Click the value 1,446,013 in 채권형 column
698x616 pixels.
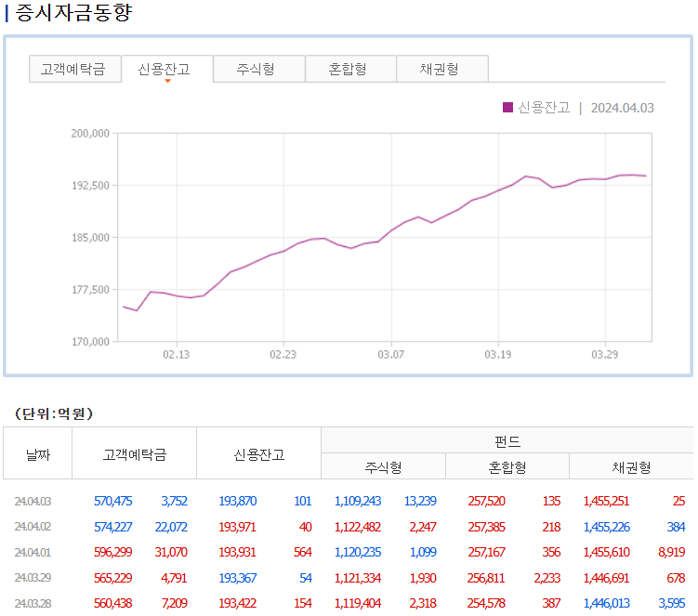607,604
